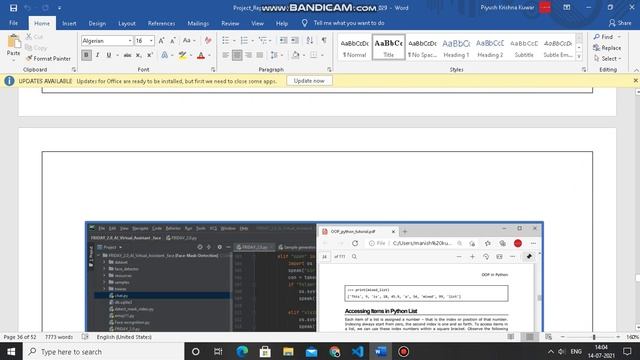Viewport: 640px width, 360px height.
Task: Apply the Heading 1 style
Action: (x=456, y=47)
